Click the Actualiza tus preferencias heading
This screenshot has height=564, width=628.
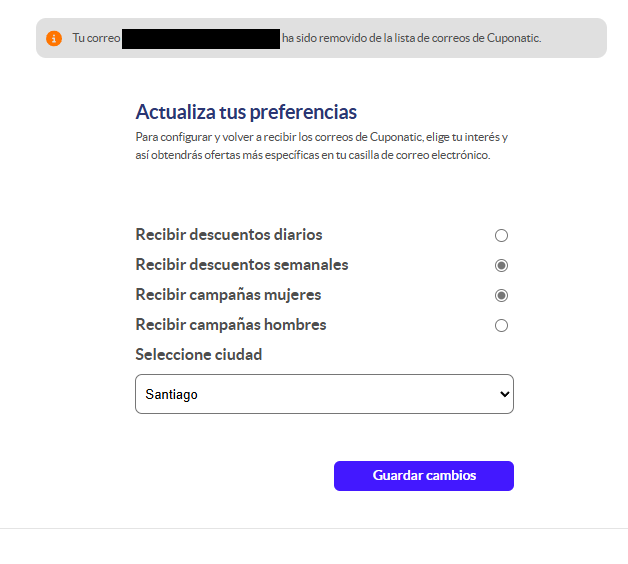pyautogui.click(x=246, y=112)
